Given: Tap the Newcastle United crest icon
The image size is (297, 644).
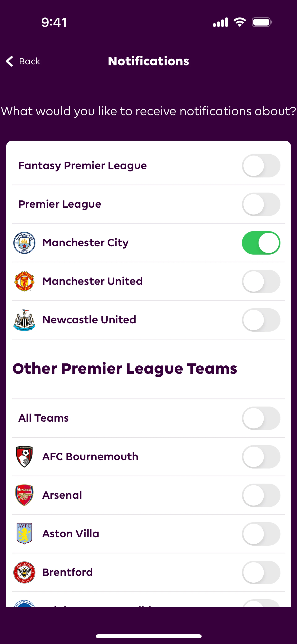Looking at the screenshot, I should click(24, 320).
